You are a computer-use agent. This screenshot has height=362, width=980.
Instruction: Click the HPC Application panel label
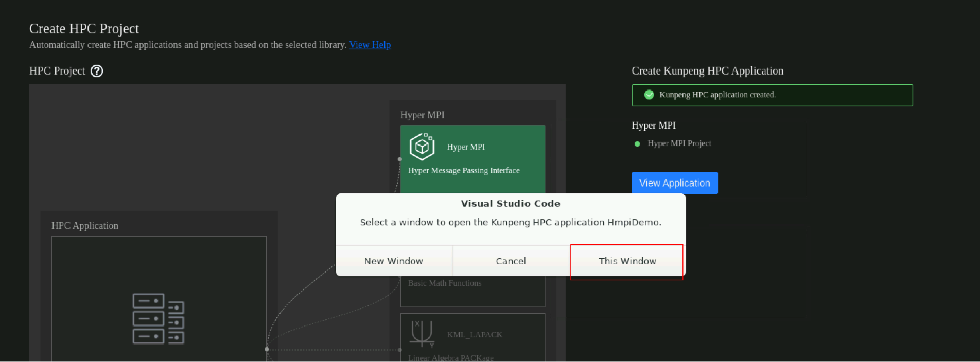[85, 226]
